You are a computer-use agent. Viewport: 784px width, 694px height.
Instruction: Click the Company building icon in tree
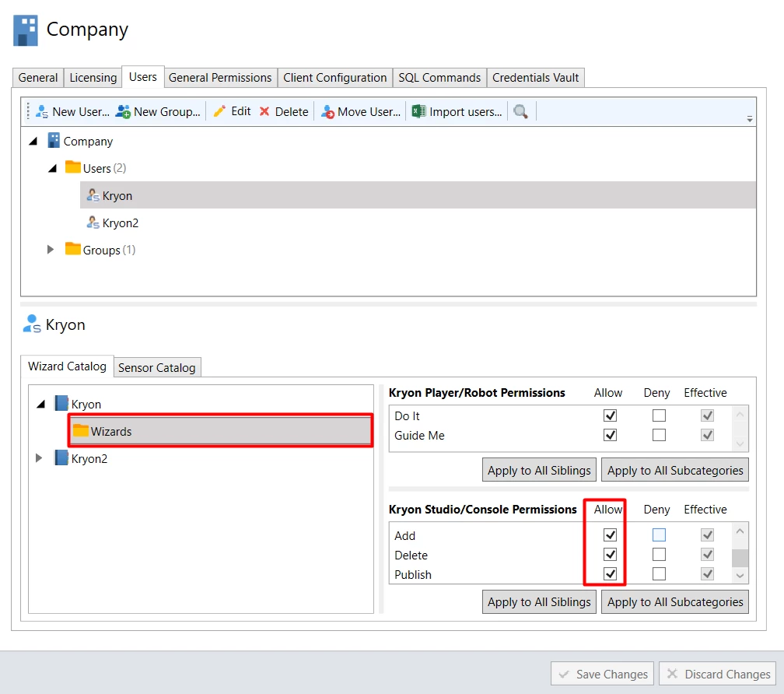(54, 141)
